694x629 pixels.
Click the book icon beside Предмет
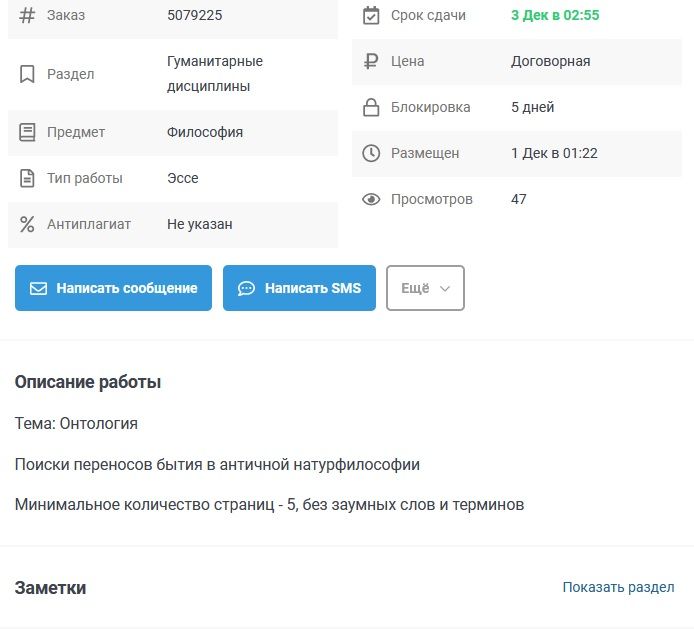(27, 132)
